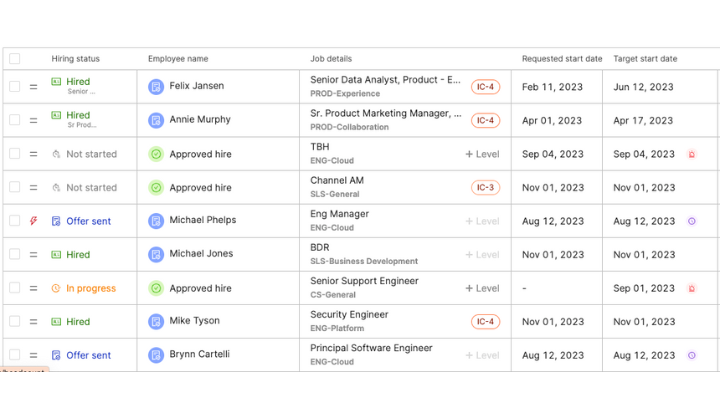Open the Michael Phelps employee name link
The height and width of the screenshot is (405, 720).
coord(203,221)
